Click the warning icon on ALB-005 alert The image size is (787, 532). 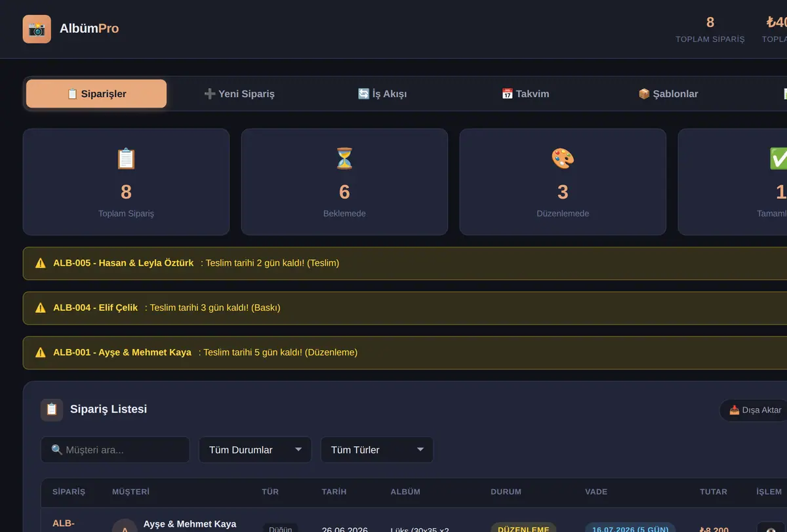pos(41,263)
